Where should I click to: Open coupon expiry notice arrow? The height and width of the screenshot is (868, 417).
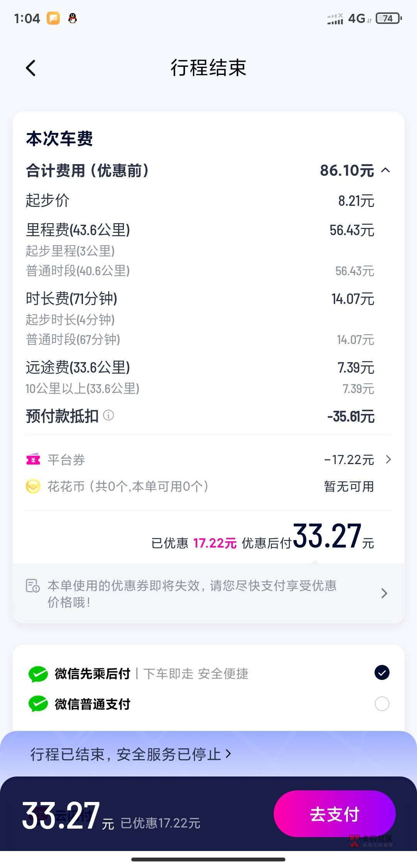(x=384, y=593)
